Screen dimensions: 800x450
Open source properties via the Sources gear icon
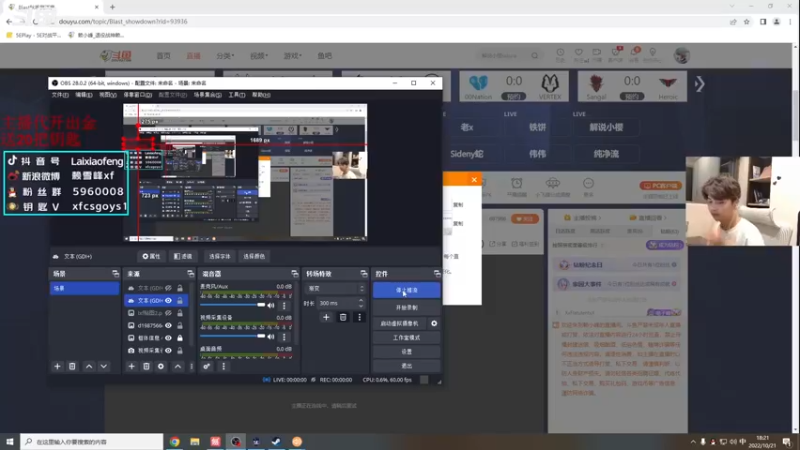click(x=161, y=366)
